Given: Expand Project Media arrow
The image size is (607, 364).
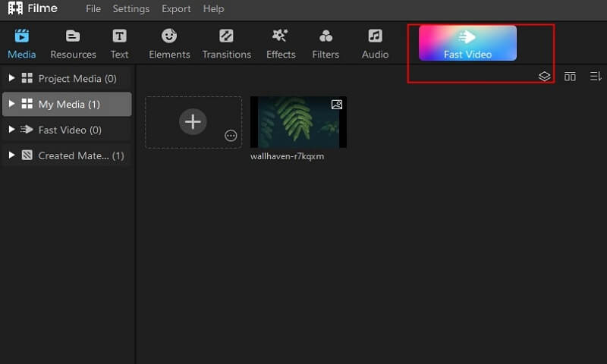Looking at the screenshot, I should click(x=11, y=78).
